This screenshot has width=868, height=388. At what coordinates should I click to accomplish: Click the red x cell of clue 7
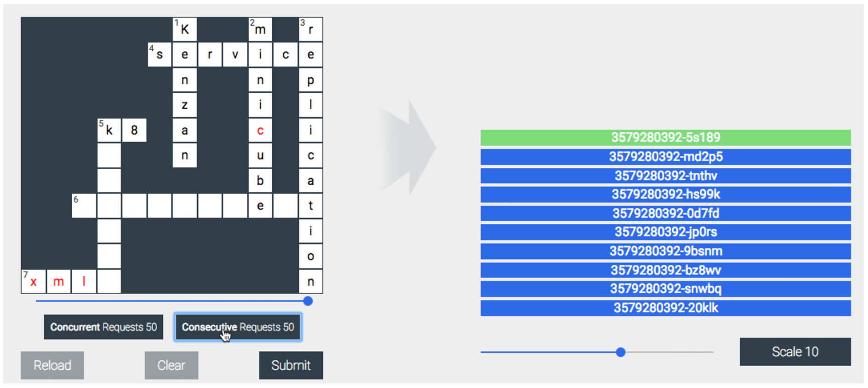tap(34, 281)
